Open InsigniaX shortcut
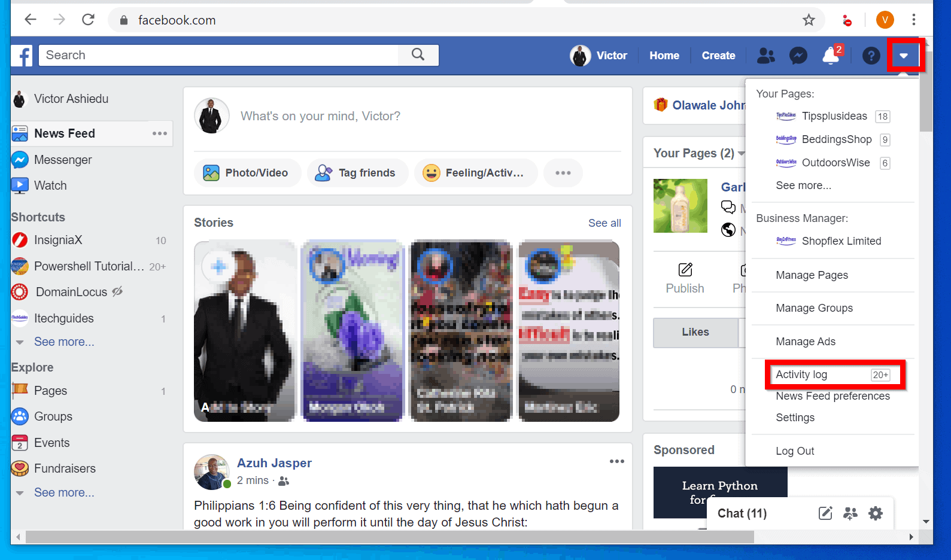The height and width of the screenshot is (560, 951). pos(58,240)
